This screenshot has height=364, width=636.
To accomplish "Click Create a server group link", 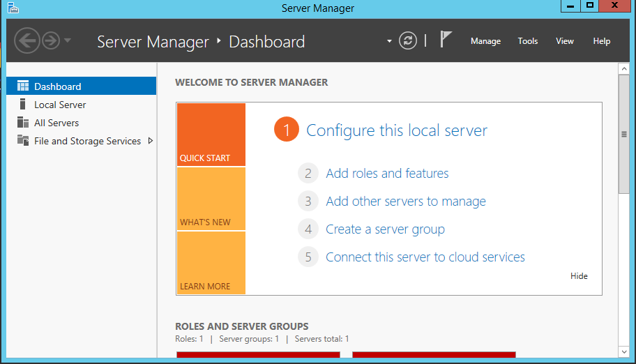I will pos(386,229).
